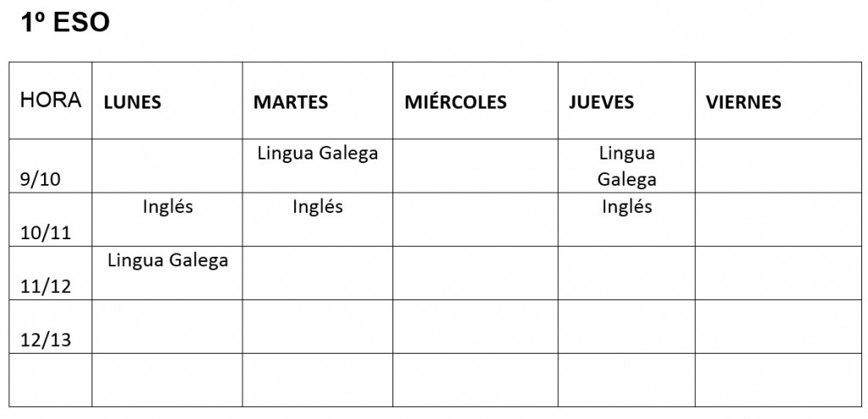Select the JUEVES column header
Image resolution: width=868 pixels, height=419 pixels.
601,103
